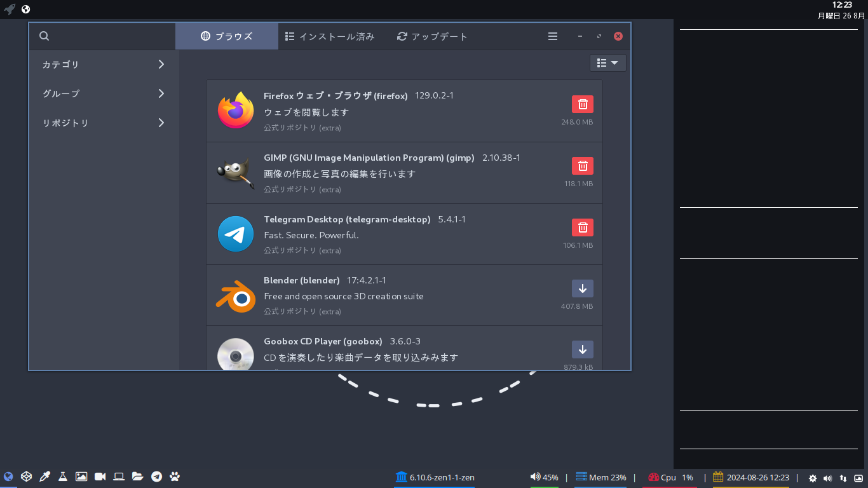Open the paw print icon in taskbar
Image resolution: width=868 pixels, height=488 pixels.
(x=175, y=477)
